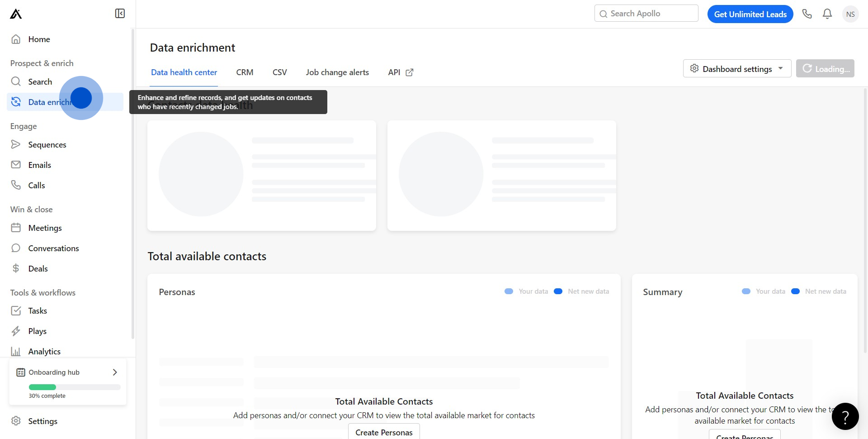Open the phone dialer icon in header
This screenshot has height=439, width=868.
pyautogui.click(x=807, y=14)
